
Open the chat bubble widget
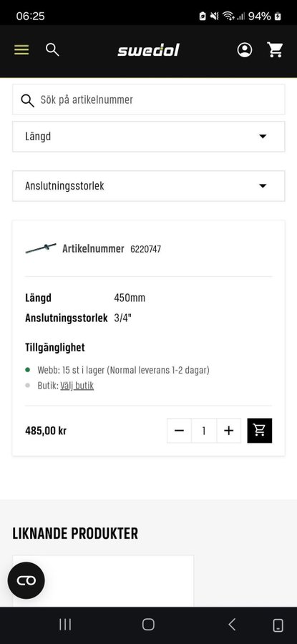click(x=26, y=580)
